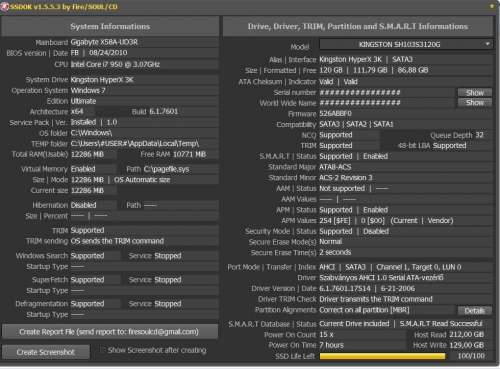Select Compatibility SATA3 | SATA2 | SATA1 text
The height and width of the screenshot is (369, 500).
pyautogui.click(x=356, y=124)
